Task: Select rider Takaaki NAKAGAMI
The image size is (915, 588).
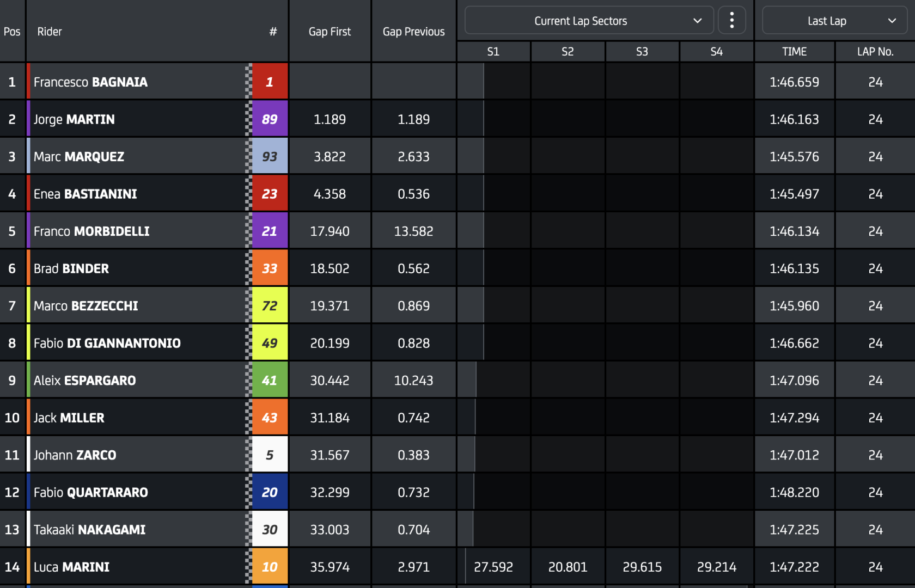Action: [x=90, y=530]
